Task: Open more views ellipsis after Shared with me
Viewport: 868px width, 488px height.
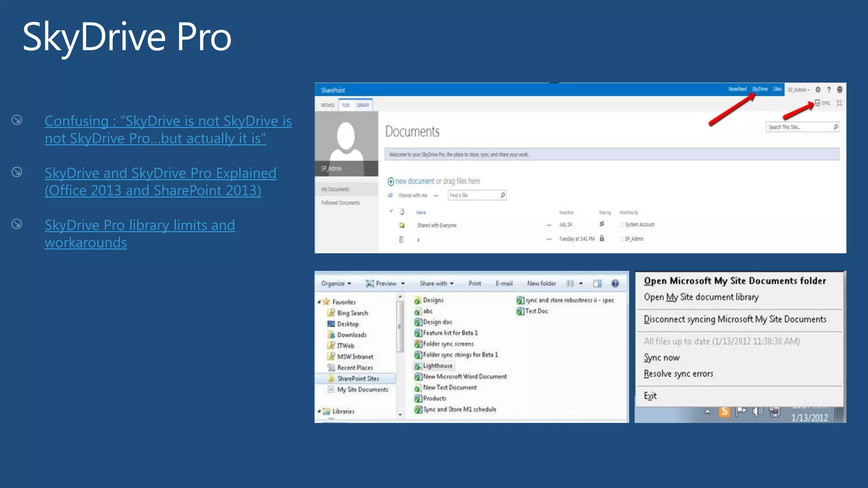Action: tap(436, 196)
